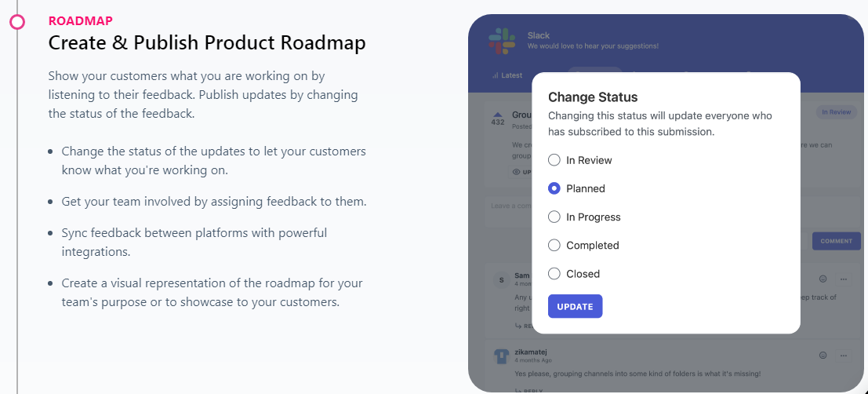Open the three-dots menu on zikamatej's comment
This screenshot has width=868, height=394.
coord(844,355)
